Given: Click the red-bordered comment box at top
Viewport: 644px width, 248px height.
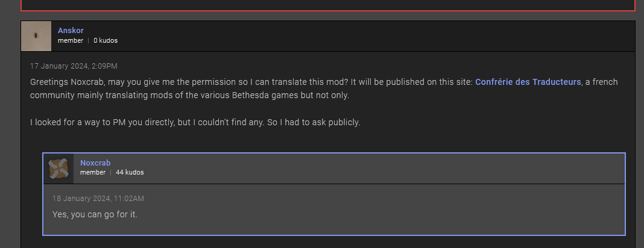Looking at the screenshot, I should click(x=327, y=5).
